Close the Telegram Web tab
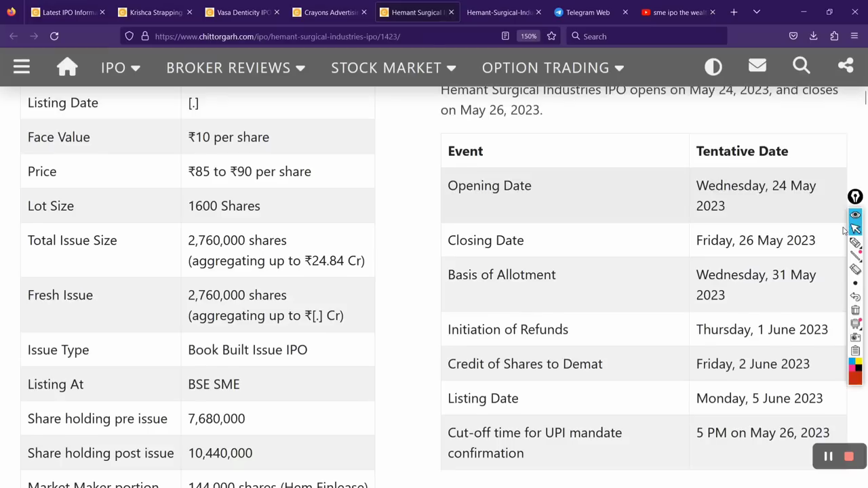The width and height of the screenshot is (868, 488). (x=625, y=12)
